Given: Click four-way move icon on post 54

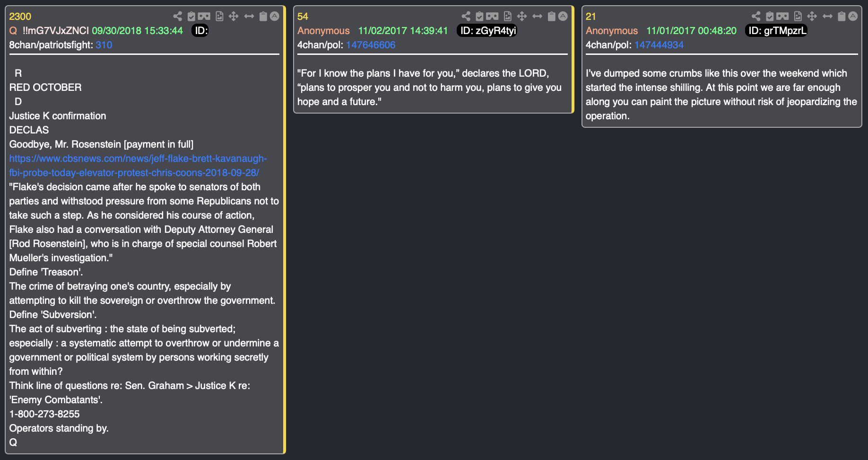Looking at the screenshot, I should (x=522, y=17).
